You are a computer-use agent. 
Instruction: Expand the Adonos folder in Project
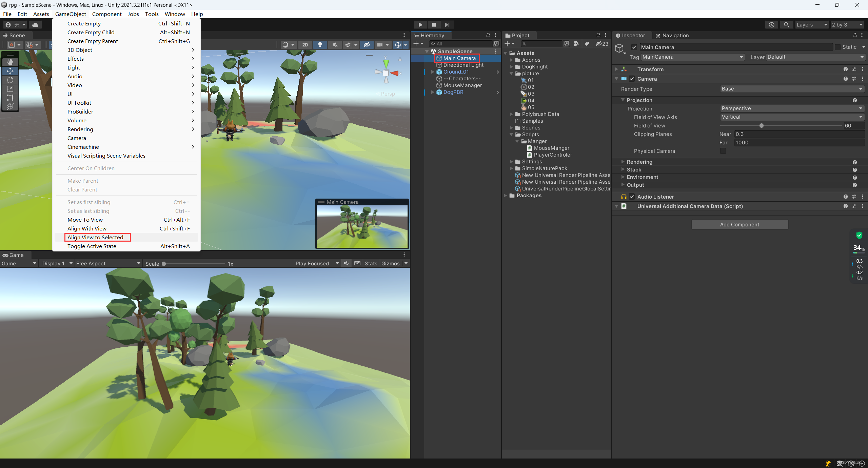[511, 60]
